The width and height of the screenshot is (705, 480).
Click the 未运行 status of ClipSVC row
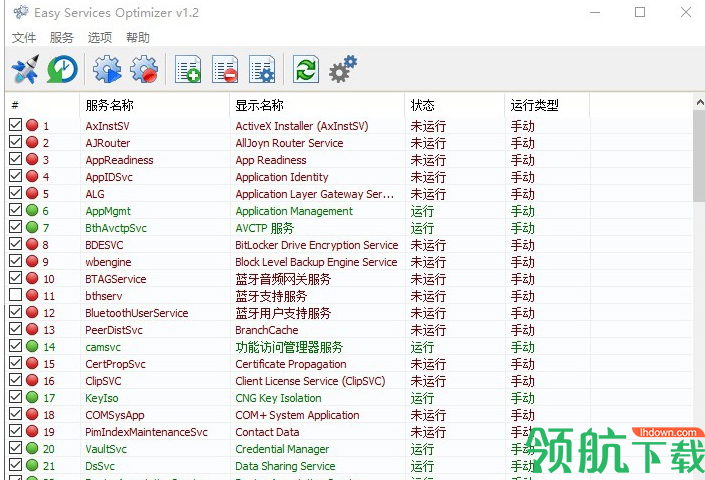point(428,381)
